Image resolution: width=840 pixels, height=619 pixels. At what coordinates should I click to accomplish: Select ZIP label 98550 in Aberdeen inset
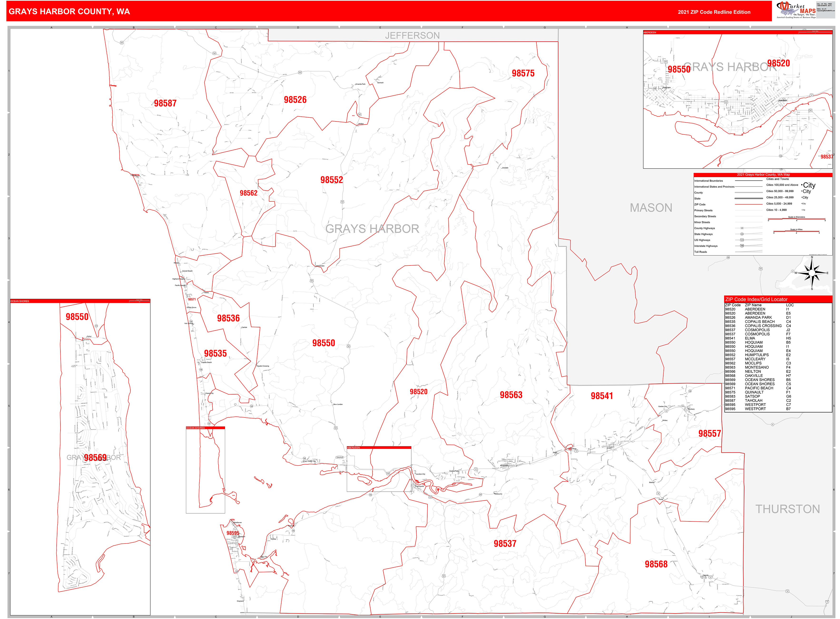[679, 69]
